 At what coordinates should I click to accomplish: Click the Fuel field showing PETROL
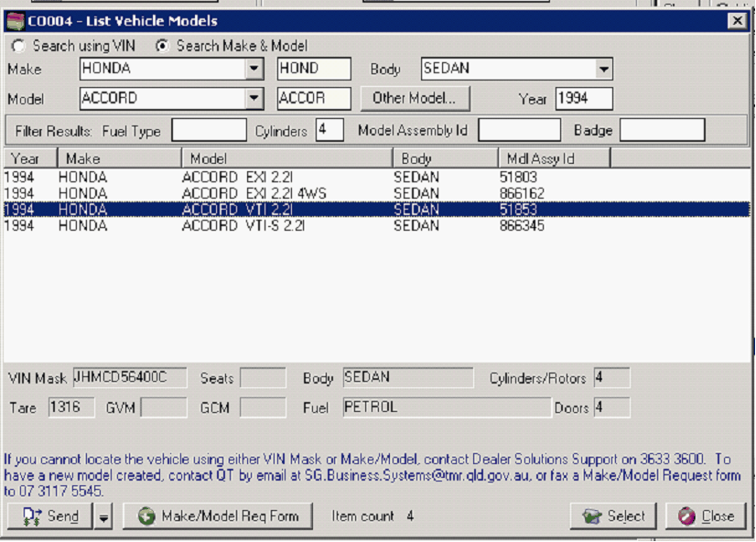(x=447, y=407)
